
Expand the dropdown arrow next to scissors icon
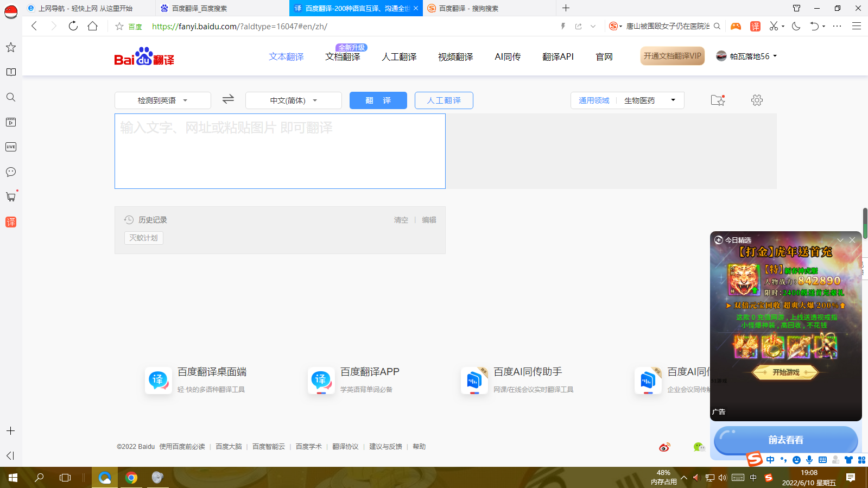pos(783,26)
